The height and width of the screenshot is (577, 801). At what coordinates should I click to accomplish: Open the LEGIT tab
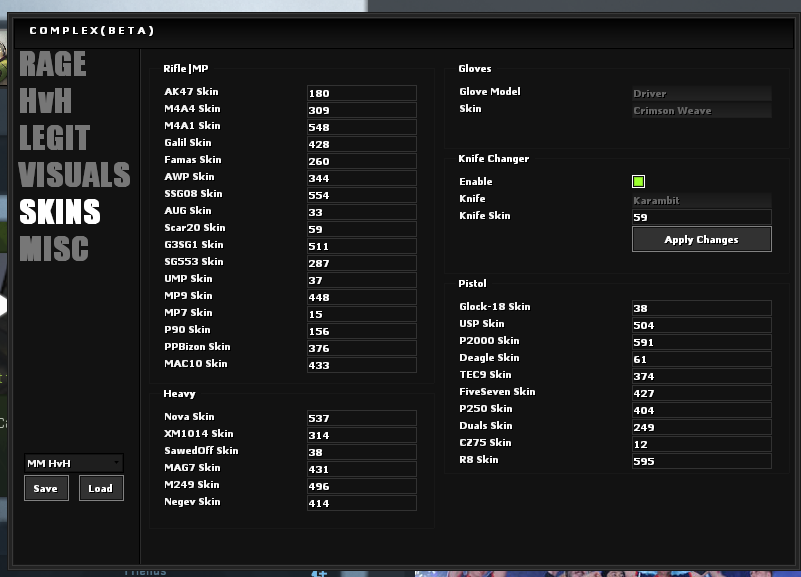tap(55, 138)
